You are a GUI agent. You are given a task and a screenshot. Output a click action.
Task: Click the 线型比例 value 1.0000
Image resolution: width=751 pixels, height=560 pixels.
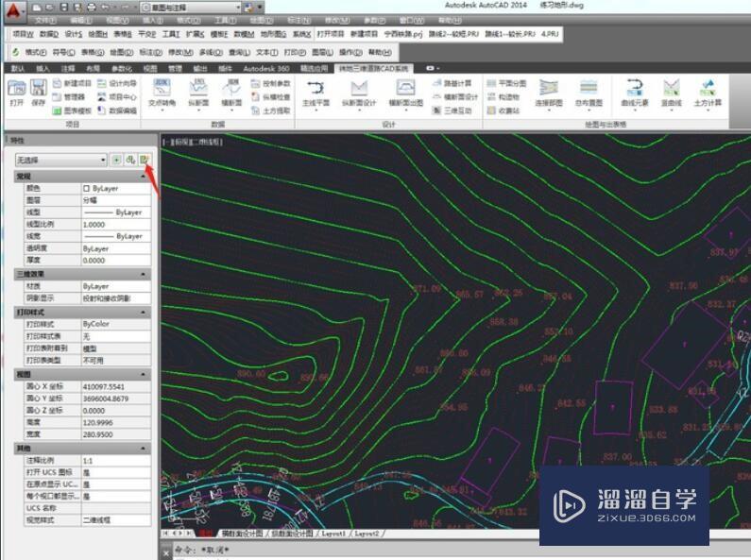[x=116, y=225]
